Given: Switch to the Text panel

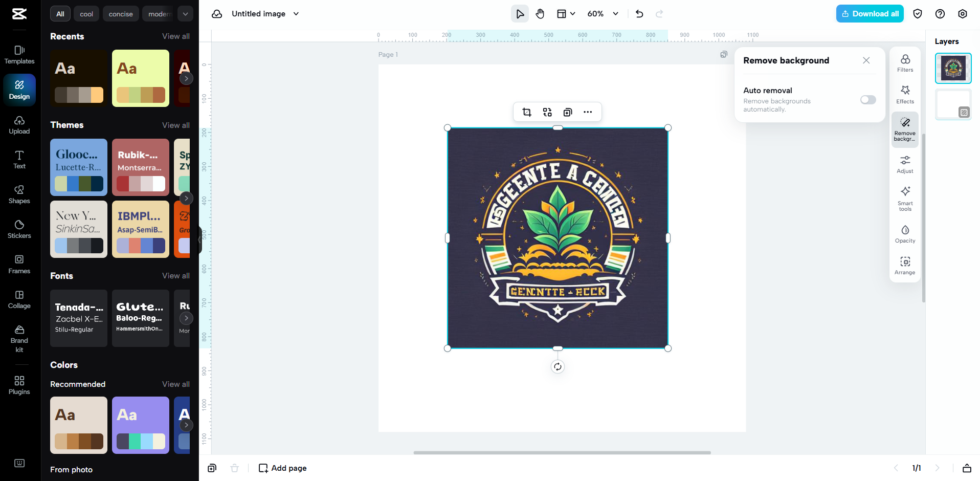Looking at the screenshot, I should (19, 160).
